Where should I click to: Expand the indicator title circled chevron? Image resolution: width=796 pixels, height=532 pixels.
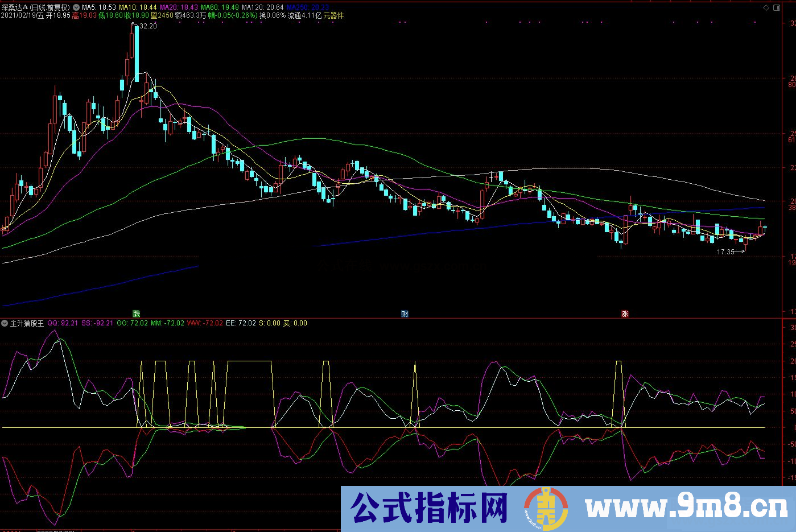[x=4, y=323]
